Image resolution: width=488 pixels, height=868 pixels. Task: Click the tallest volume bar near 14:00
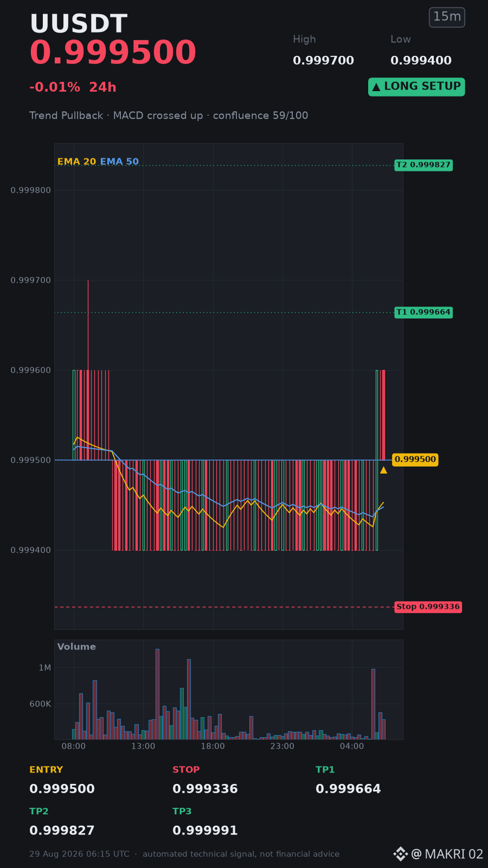[157, 694]
